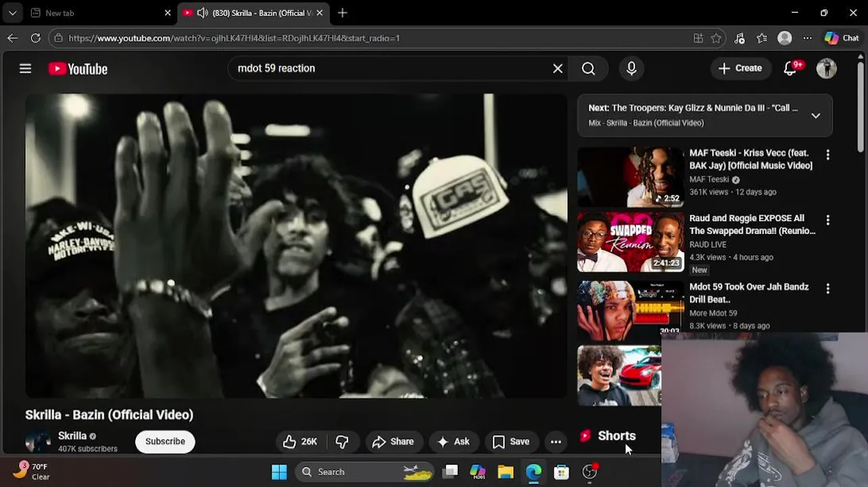Mute tab via the speaker icon

(x=202, y=13)
